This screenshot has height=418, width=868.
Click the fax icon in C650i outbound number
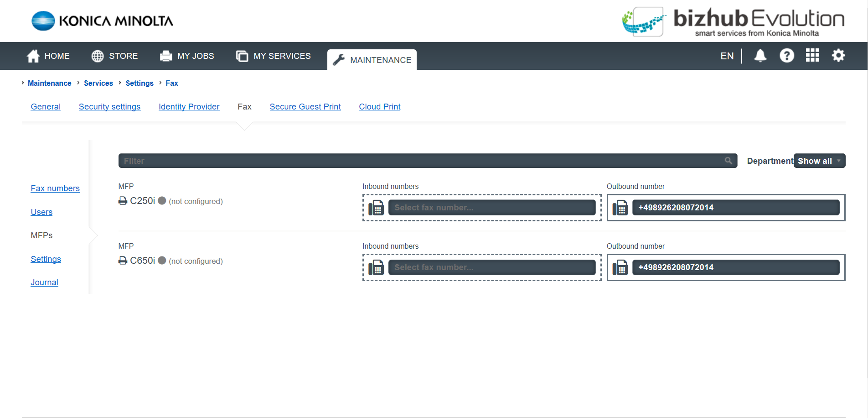click(x=620, y=267)
